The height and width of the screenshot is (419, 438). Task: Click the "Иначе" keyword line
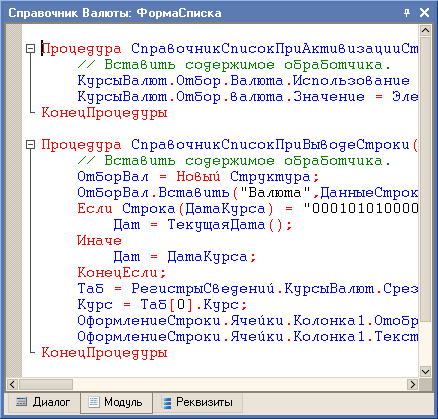[x=99, y=241]
